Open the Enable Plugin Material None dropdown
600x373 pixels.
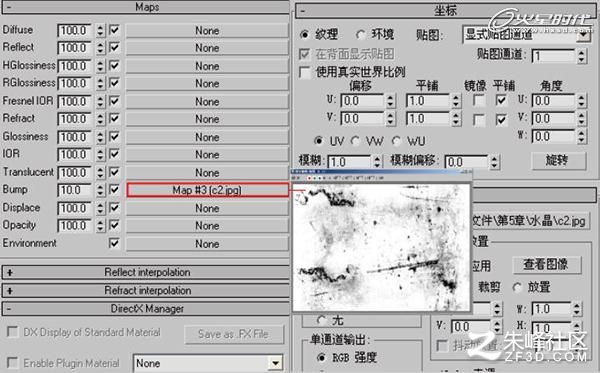click(209, 363)
